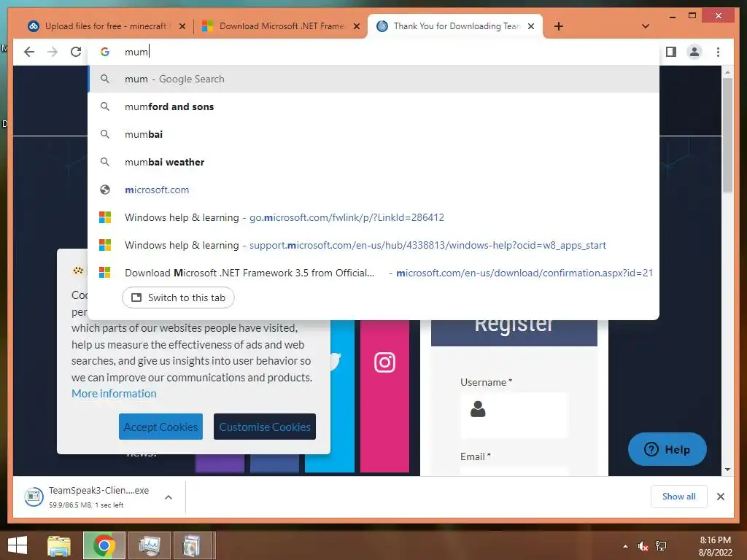The width and height of the screenshot is (747, 560).
Task: Click Accept Cookies button
Action: click(160, 427)
